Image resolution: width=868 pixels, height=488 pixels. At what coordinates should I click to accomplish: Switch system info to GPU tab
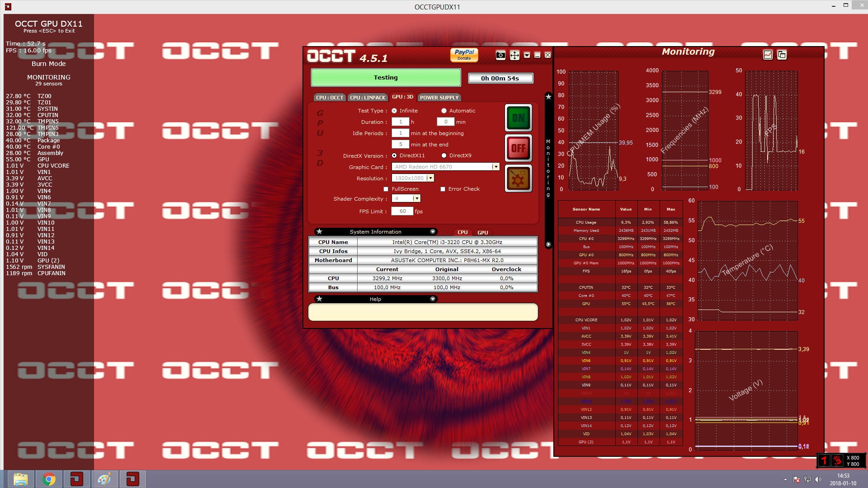pos(483,232)
